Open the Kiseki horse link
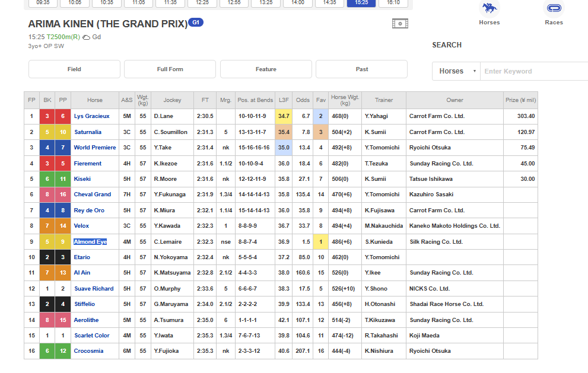 click(82, 179)
